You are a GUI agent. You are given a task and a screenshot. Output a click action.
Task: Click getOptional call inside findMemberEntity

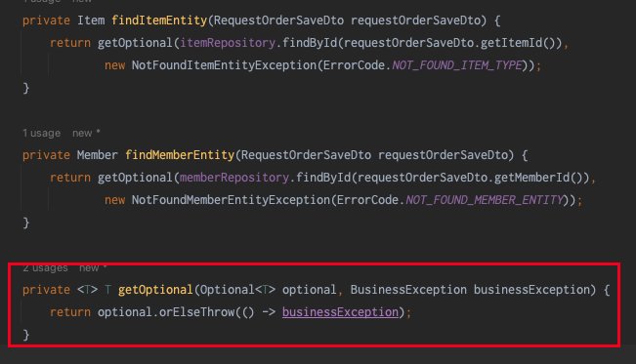click(x=135, y=178)
